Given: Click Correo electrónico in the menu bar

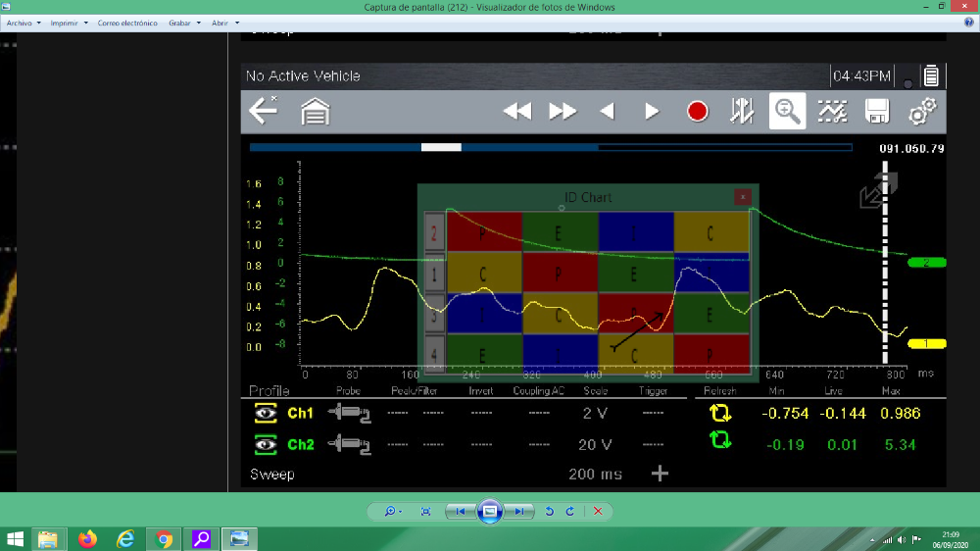Looking at the screenshot, I should click(126, 23).
